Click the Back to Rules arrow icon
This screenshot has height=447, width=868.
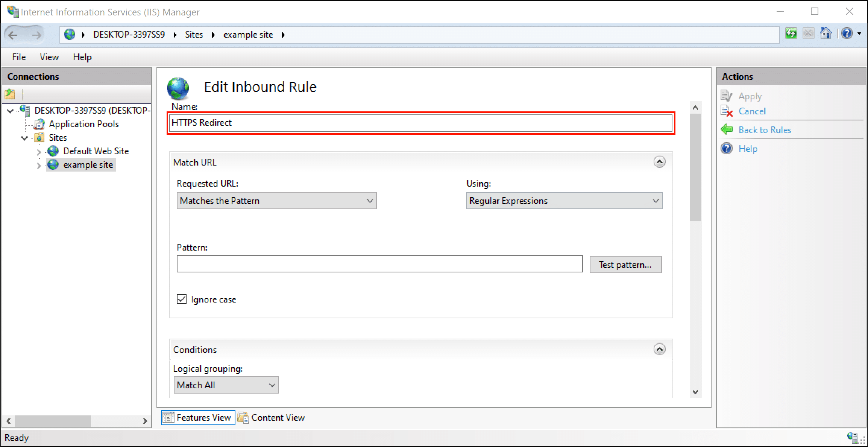[727, 130]
